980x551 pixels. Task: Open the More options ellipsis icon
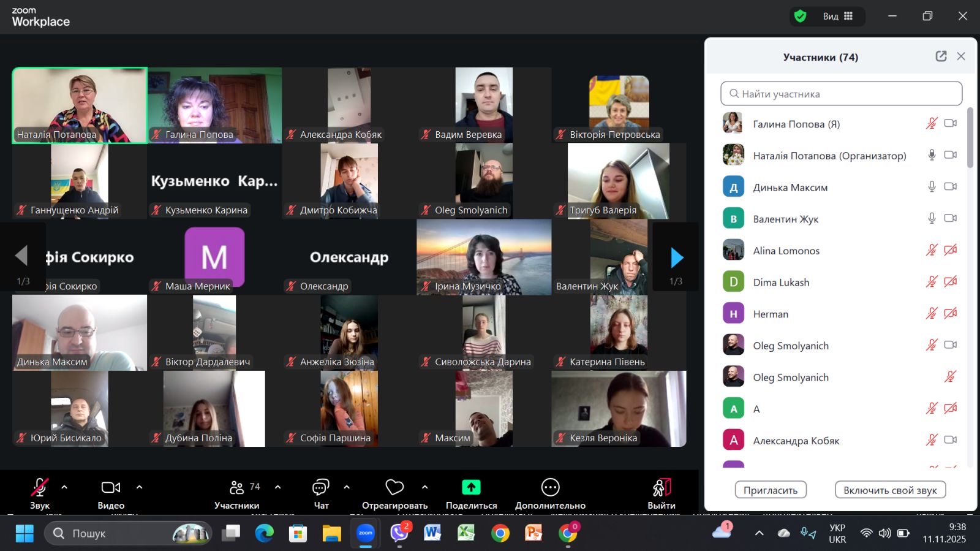(550, 488)
